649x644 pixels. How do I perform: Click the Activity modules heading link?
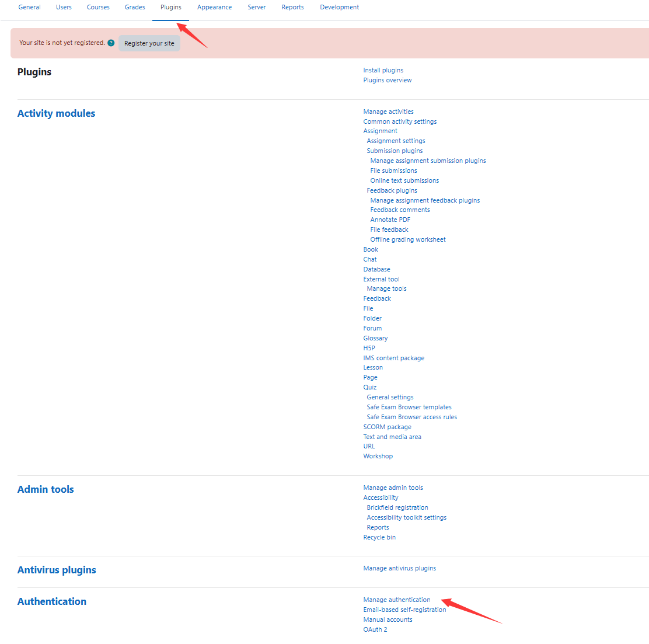(56, 114)
